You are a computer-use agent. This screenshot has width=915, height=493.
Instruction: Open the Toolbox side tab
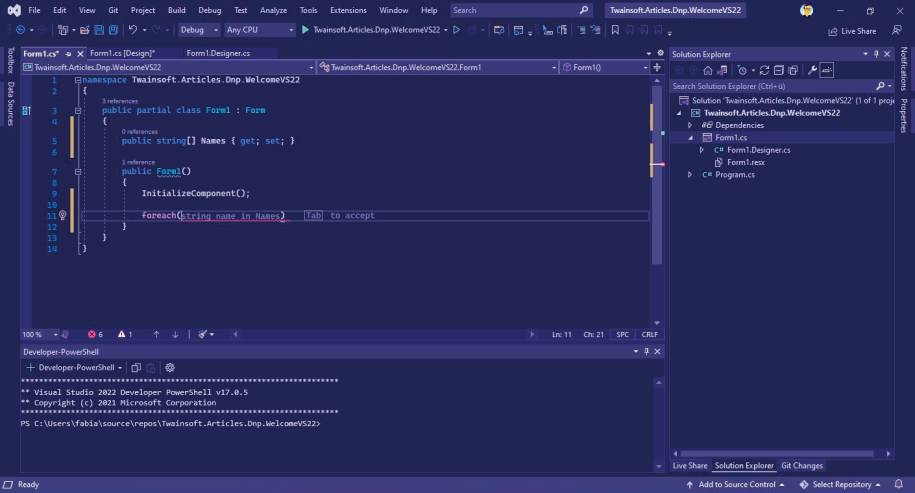[10, 61]
